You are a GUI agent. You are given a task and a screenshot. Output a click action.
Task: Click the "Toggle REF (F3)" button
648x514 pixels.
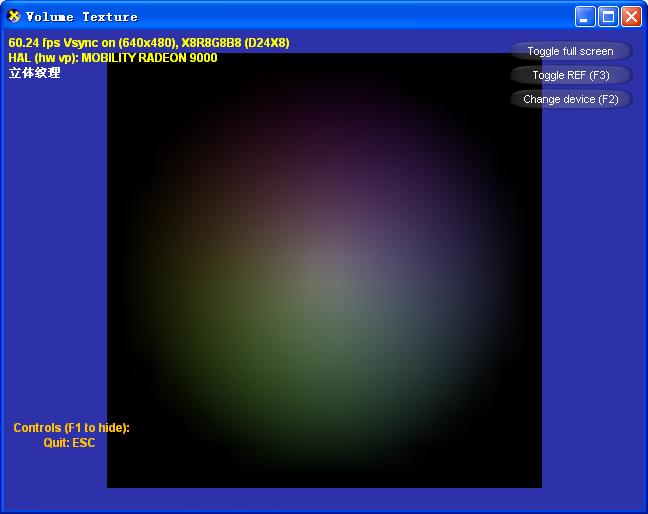click(x=570, y=75)
